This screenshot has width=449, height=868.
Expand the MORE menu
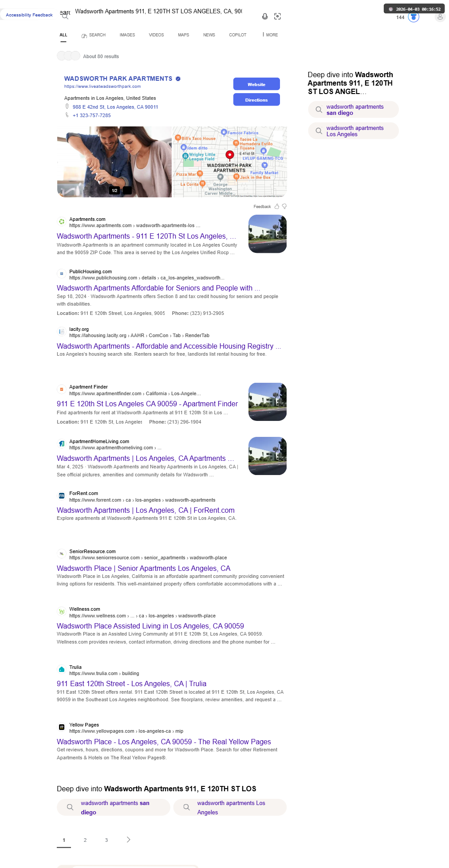(270, 35)
